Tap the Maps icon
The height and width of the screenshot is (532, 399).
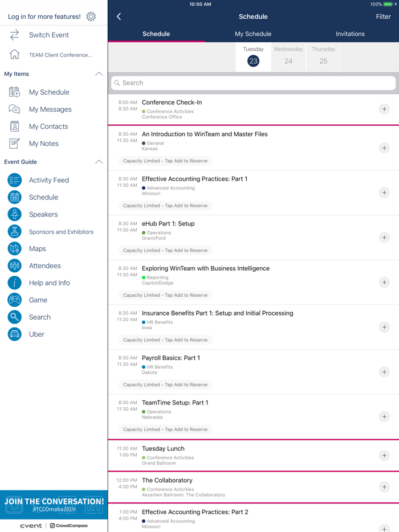[15, 249]
